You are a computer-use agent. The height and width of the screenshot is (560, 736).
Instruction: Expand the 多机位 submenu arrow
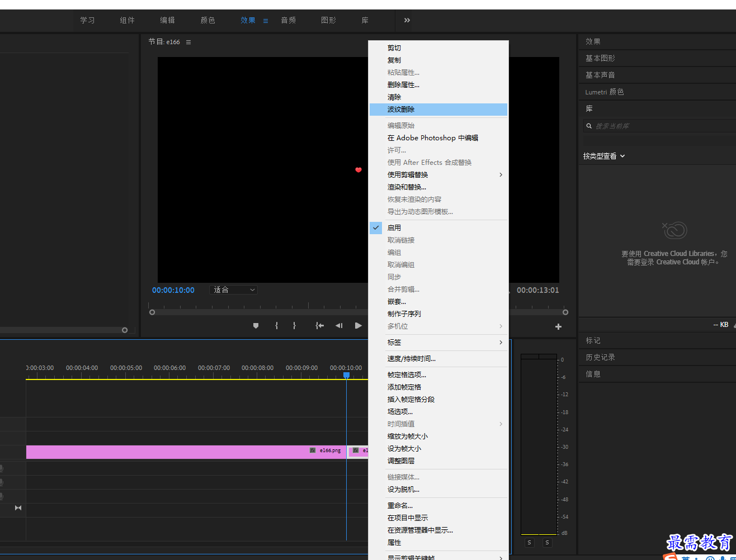click(x=501, y=326)
